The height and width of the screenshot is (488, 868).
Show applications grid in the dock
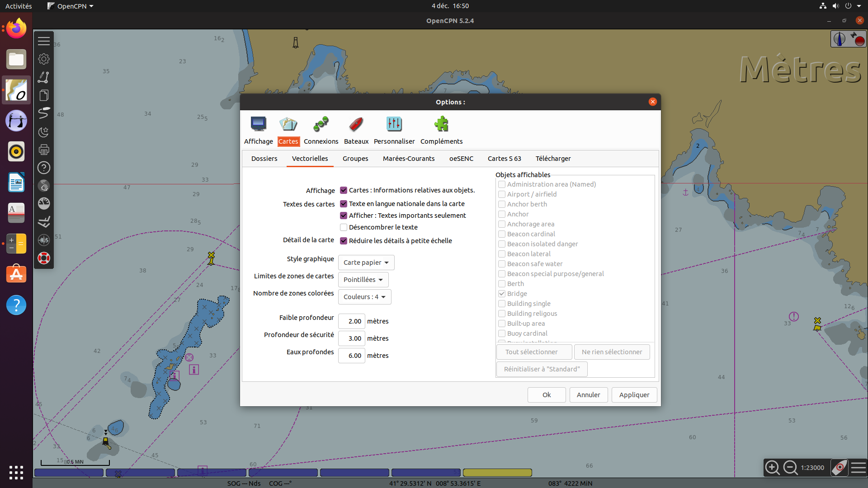pos(16,472)
